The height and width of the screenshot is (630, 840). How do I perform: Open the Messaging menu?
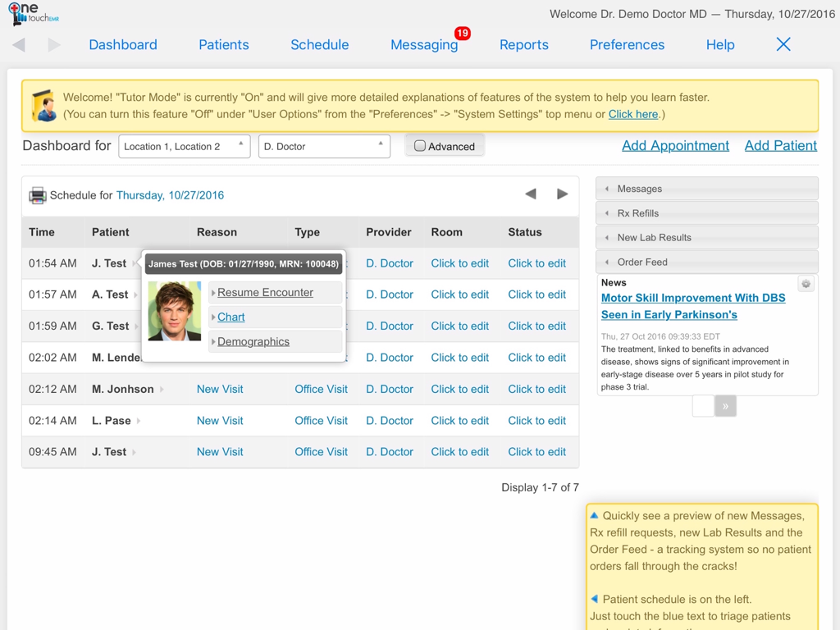[423, 45]
